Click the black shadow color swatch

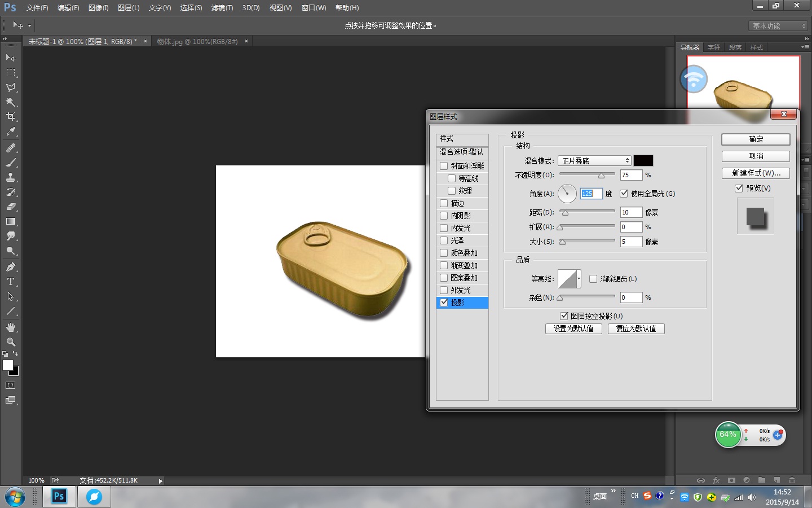(x=643, y=161)
